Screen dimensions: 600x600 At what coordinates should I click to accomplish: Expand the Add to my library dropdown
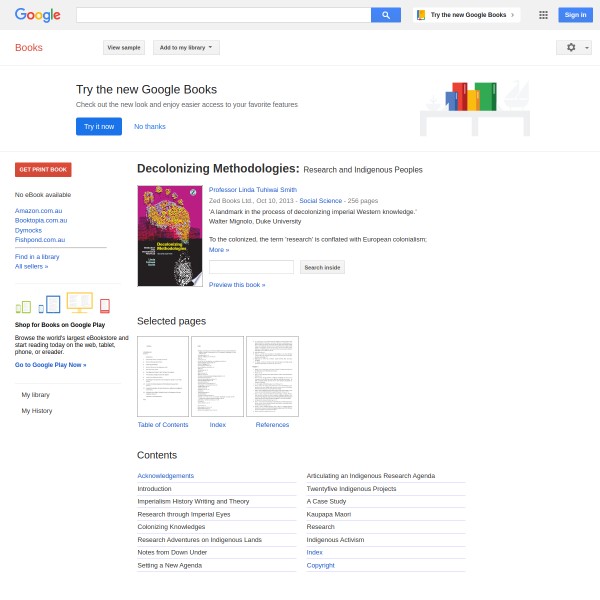186,47
